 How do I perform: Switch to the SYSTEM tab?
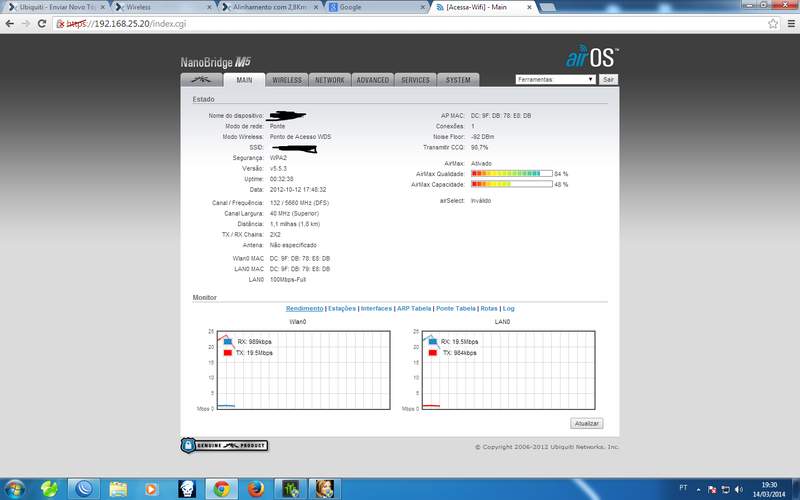458,80
